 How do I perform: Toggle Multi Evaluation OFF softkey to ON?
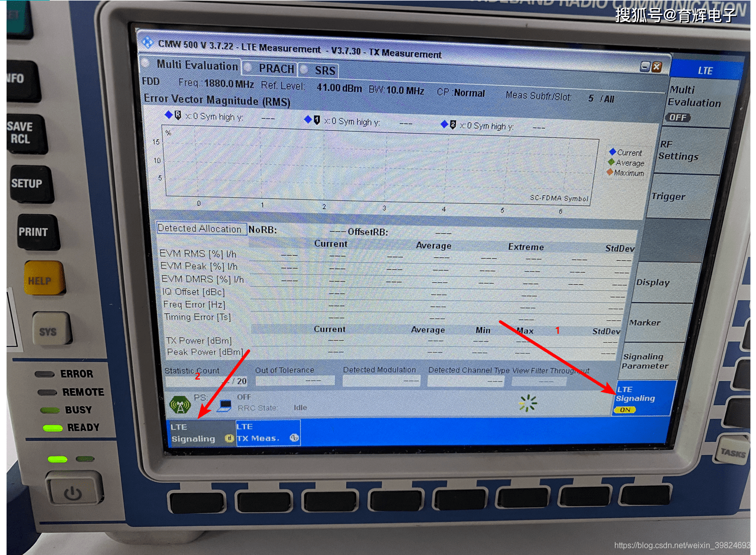point(678,117)
